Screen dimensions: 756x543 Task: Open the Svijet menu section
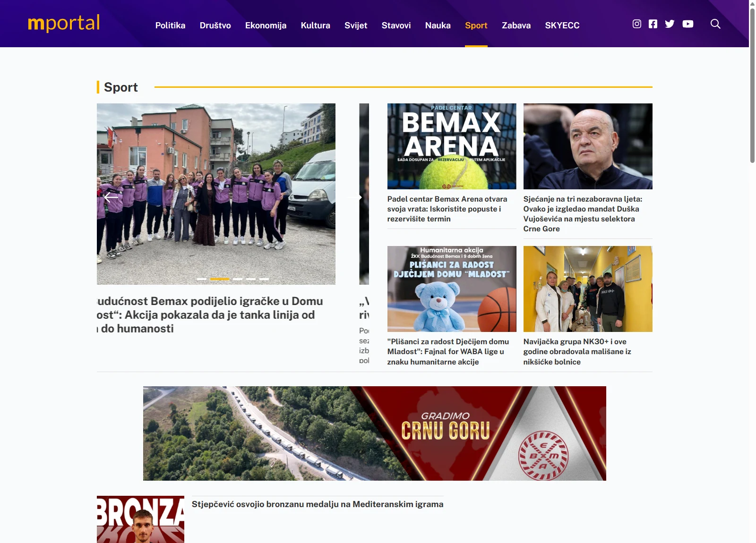[356, 25]
